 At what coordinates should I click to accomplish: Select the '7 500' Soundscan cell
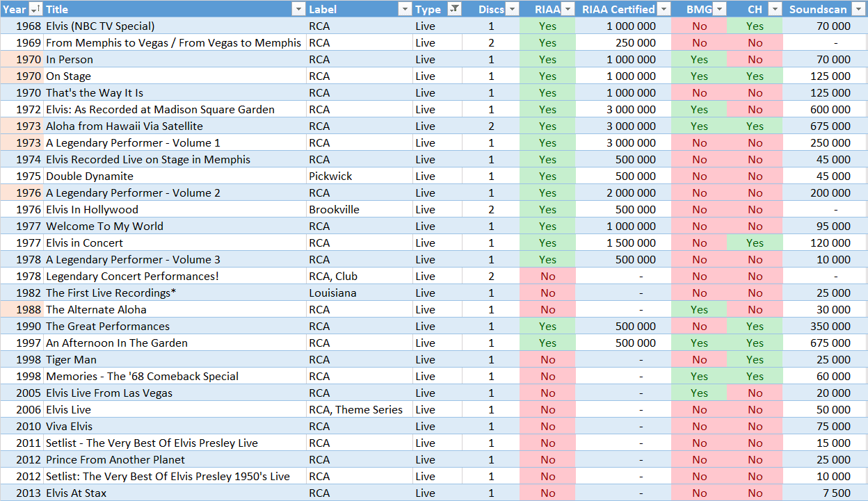click(825, 493)
